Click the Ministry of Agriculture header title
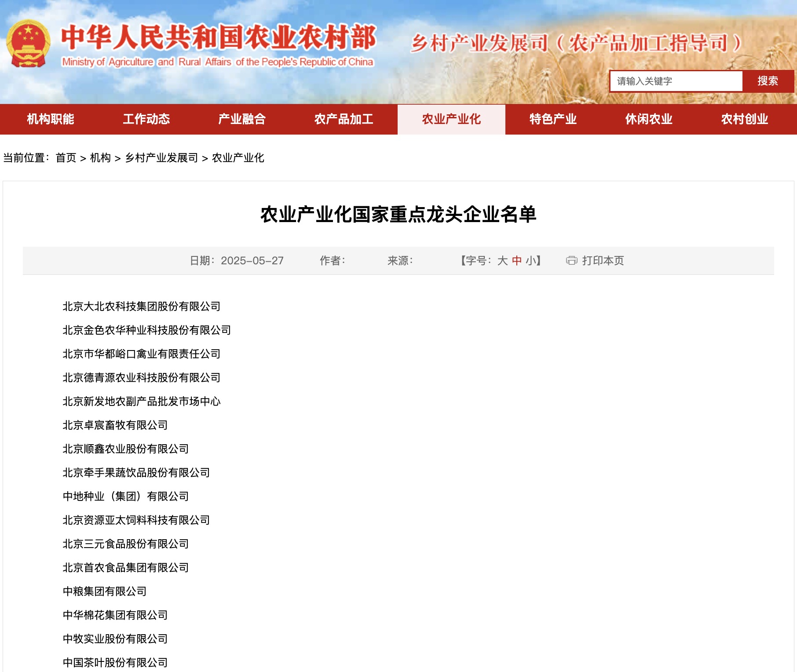The width and height of the screenshot is (797, 672). pos(218,46)
